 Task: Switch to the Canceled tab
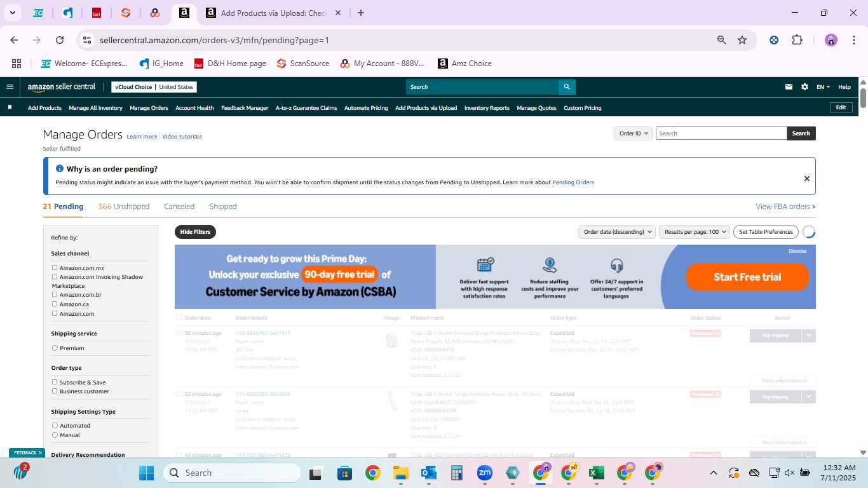(179, 207)
